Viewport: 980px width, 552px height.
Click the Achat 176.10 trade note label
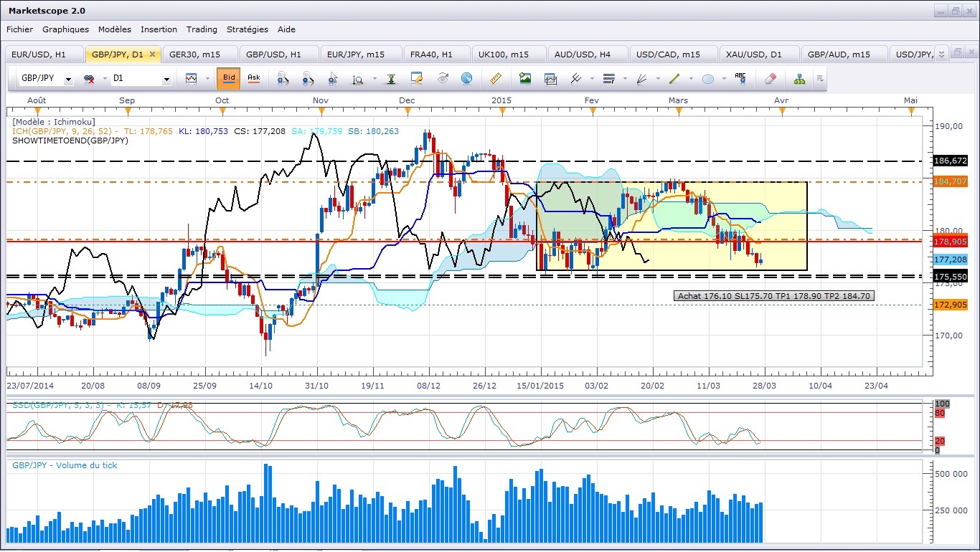coord(774,296)
